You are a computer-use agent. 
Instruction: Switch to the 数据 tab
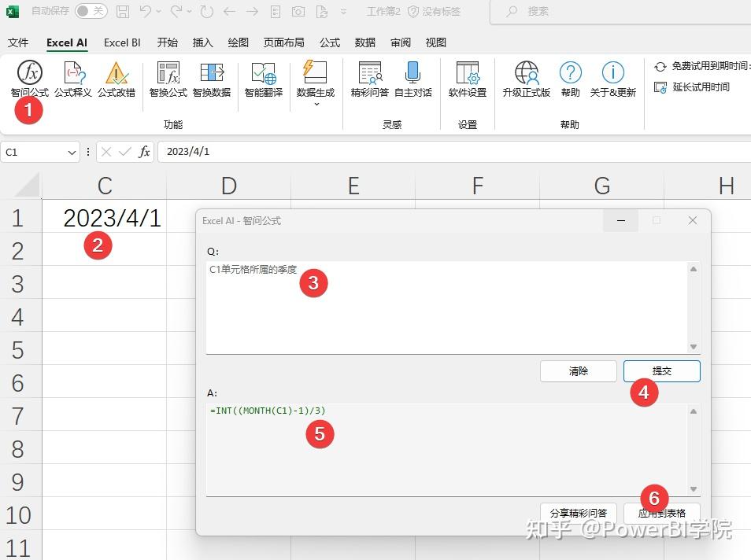pyautogui.click(x=365, y=42)
